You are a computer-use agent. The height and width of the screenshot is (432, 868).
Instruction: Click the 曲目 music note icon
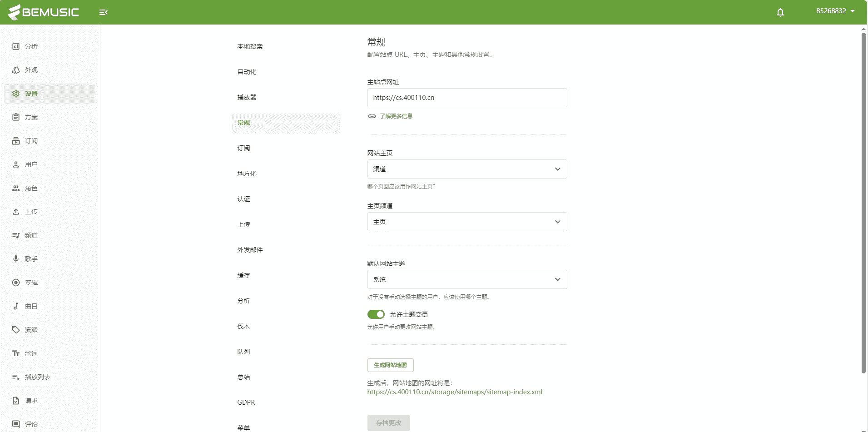tap(16, 306)
